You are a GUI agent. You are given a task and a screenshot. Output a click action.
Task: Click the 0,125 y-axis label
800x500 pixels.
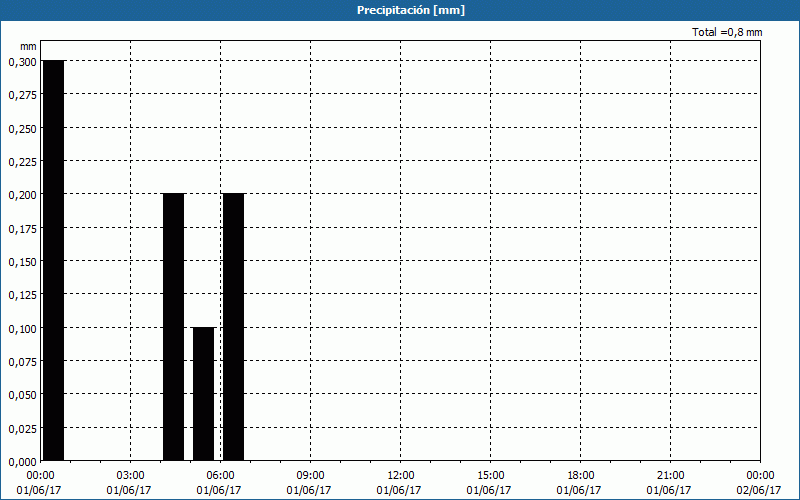pyautogui.click(x=22, y=295)
